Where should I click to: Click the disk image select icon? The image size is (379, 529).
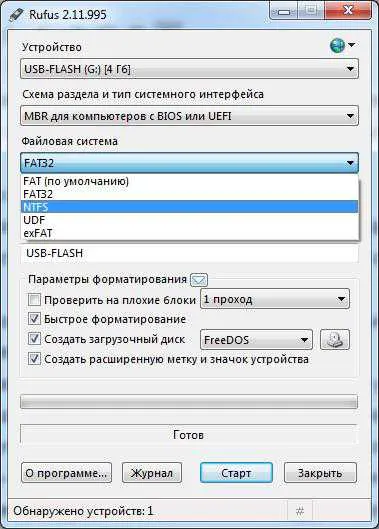tap(335, 339)
